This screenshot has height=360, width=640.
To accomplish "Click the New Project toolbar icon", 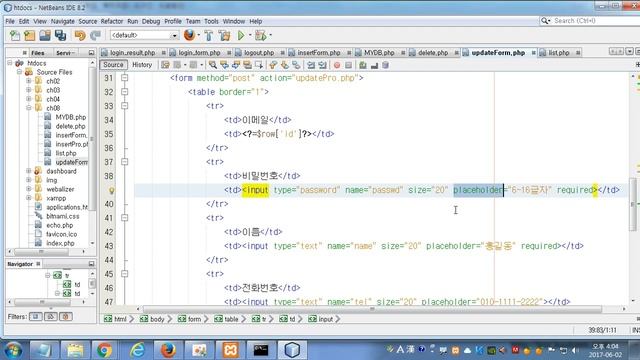I will (x=29, y=36).
